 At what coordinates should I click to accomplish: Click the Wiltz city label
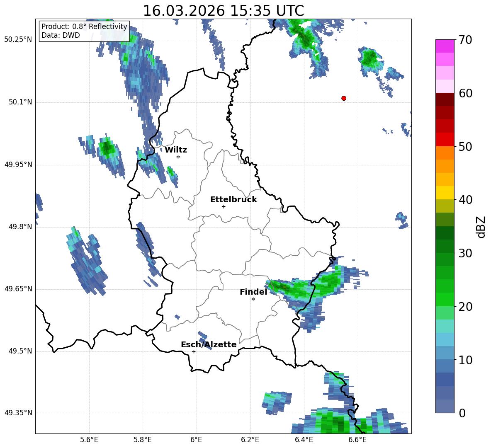pos(176,150)
